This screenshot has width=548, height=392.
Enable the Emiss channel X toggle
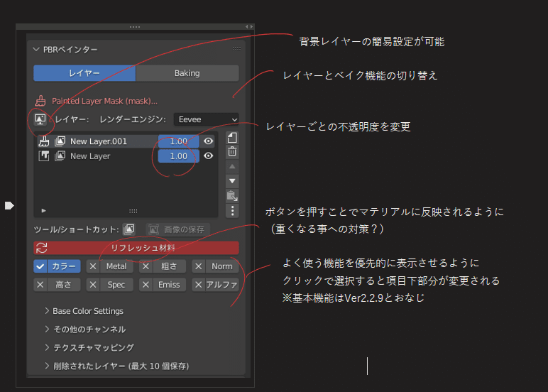click(x=146, y=285)
